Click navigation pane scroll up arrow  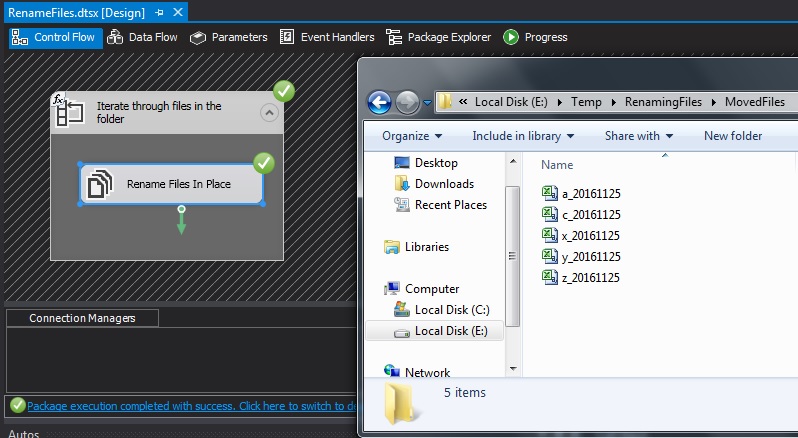coord(513,162)
